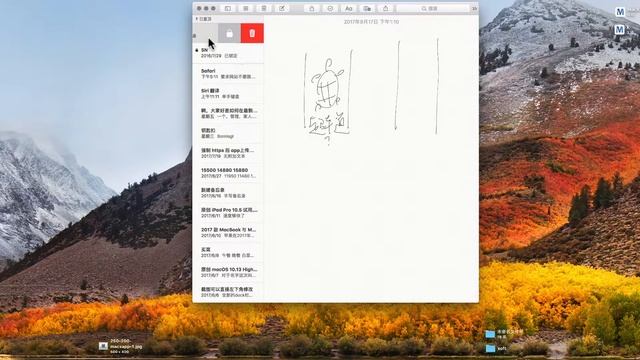Viewport: 640px width, 360px height.
Task: Expand the toolbar overflow chevrons
Action: (x=474, y=8)
